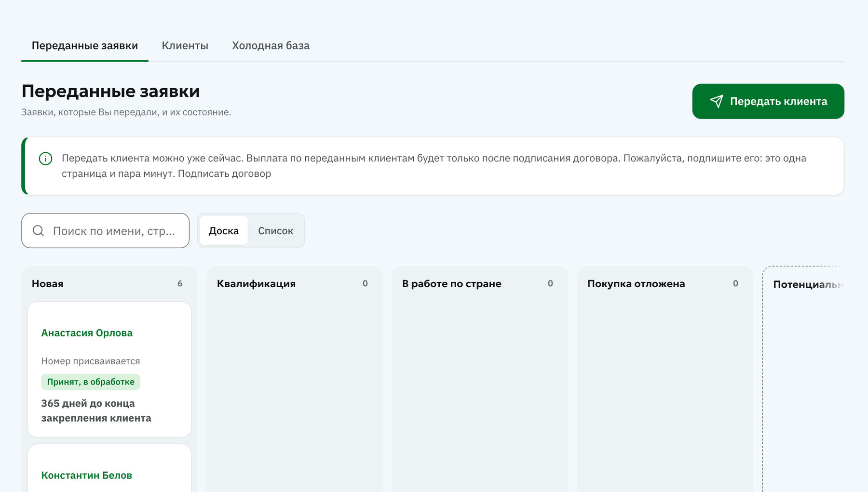Click the 365 дней до конца закрепления text
The height and width of the screenshot is (492, 868).
point(96,411)
